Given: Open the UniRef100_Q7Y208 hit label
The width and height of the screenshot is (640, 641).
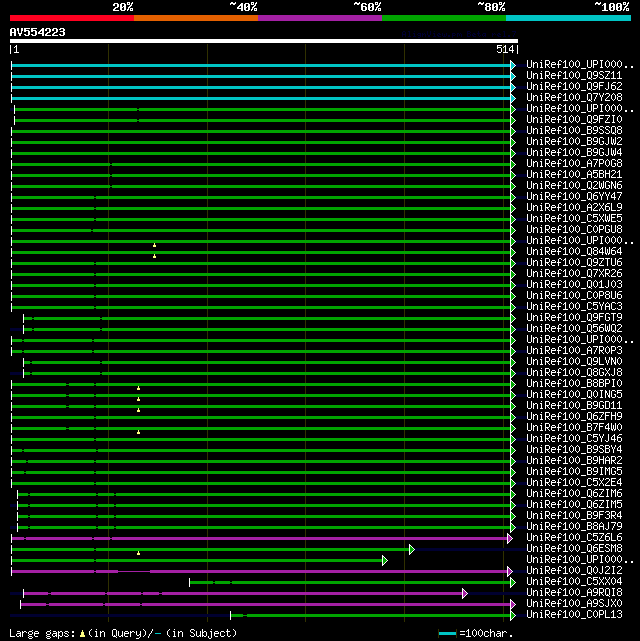Looking at the screenshot, I should pos(574,98).
